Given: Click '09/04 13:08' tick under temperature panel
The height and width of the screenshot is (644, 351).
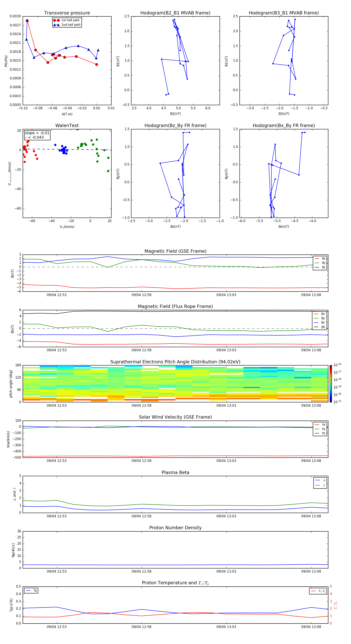Looking at the screenshot, I should 311,627.
